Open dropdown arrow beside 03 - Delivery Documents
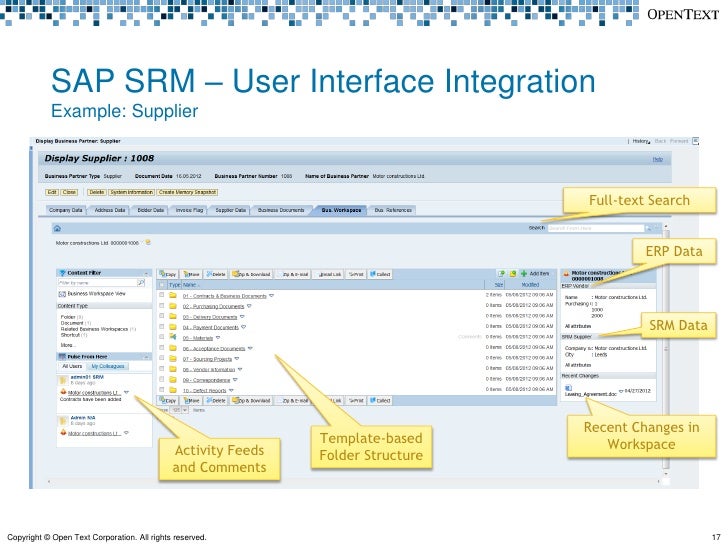Image resolution: width=728 pixels, height=546 pixels. pyautogui.click(x=242, y=317)
